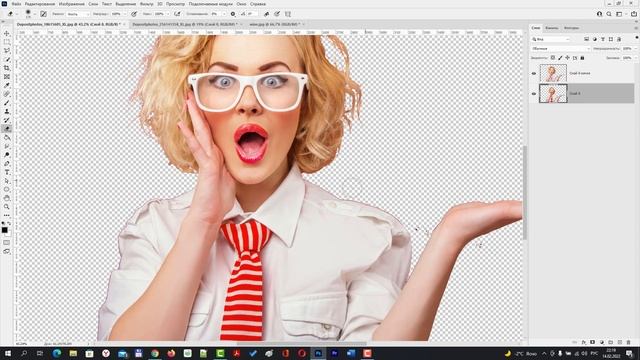Select the Hand tool

tap(7, 198)
